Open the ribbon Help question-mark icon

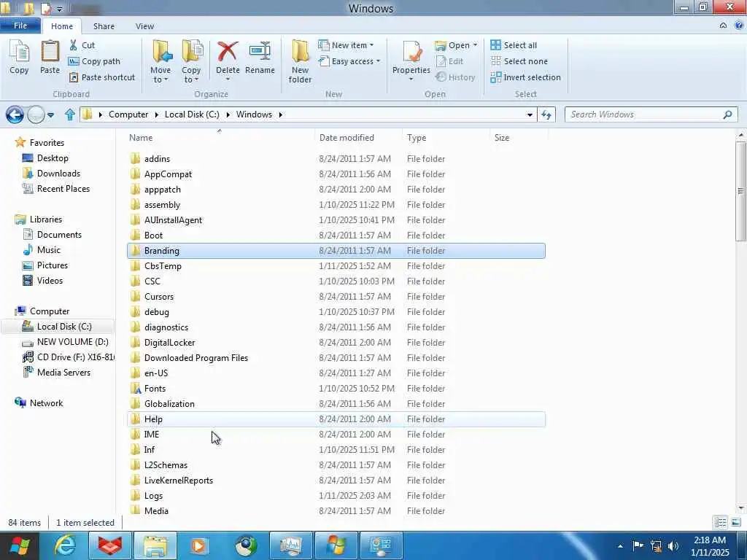click(x=739, y=26)
